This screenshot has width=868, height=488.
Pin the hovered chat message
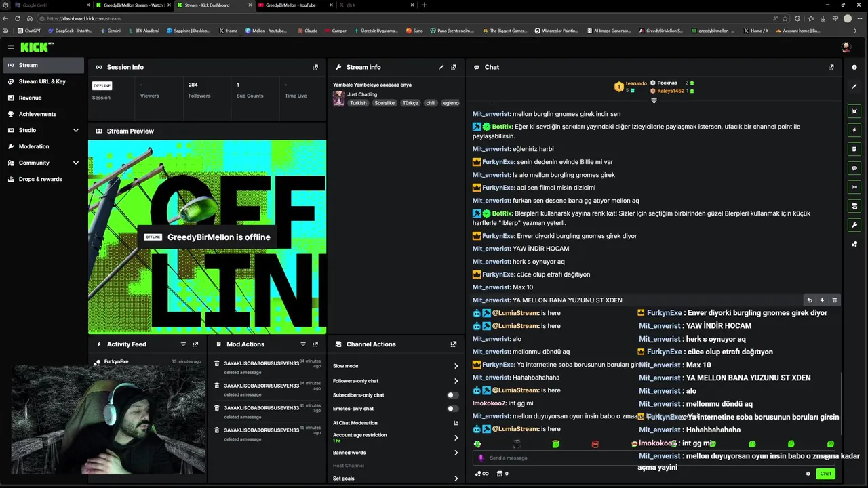[822, 300]
